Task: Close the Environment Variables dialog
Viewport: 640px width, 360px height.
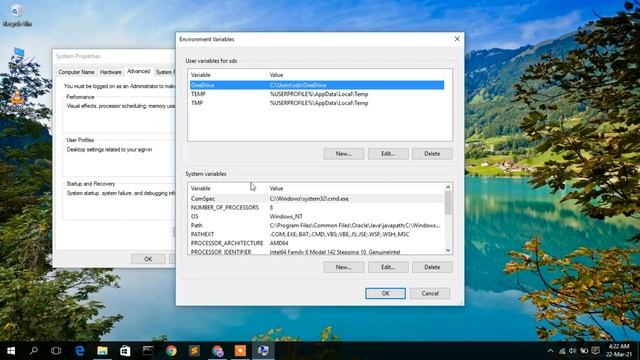Action: (457, 39)
